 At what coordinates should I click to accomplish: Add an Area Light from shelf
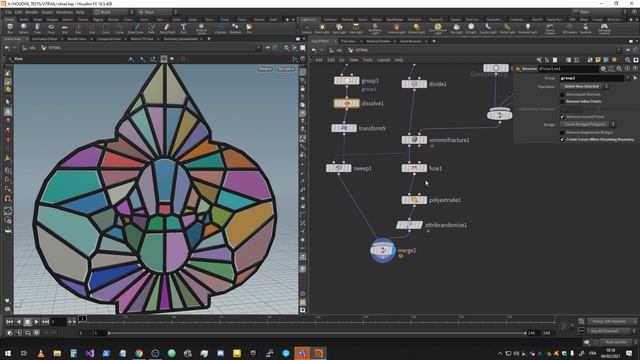(356, 28)
